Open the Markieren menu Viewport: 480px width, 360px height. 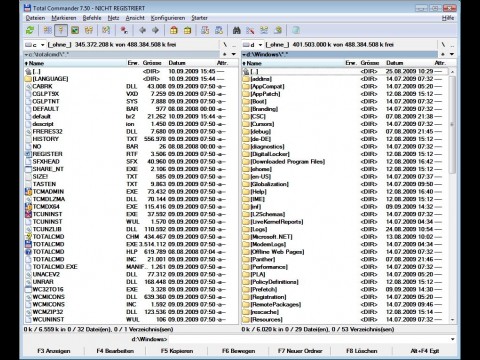pyautogui.click(x=64, y=18)
